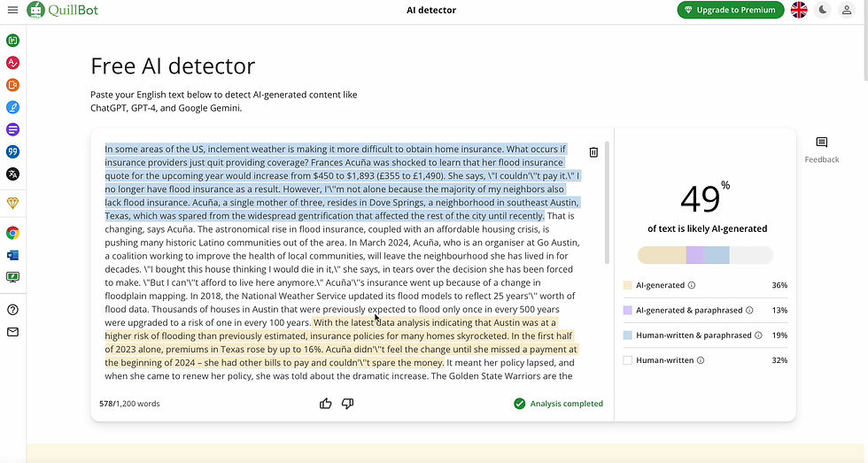
Task: Click the Analysis completed status
Action: 559,404
